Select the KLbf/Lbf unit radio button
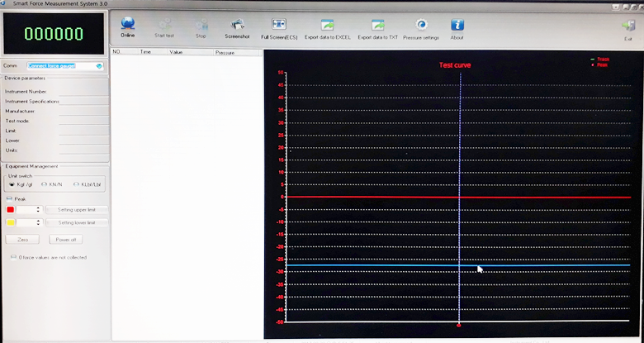Viewport: 644px width, 343px height. coord(76,184)
